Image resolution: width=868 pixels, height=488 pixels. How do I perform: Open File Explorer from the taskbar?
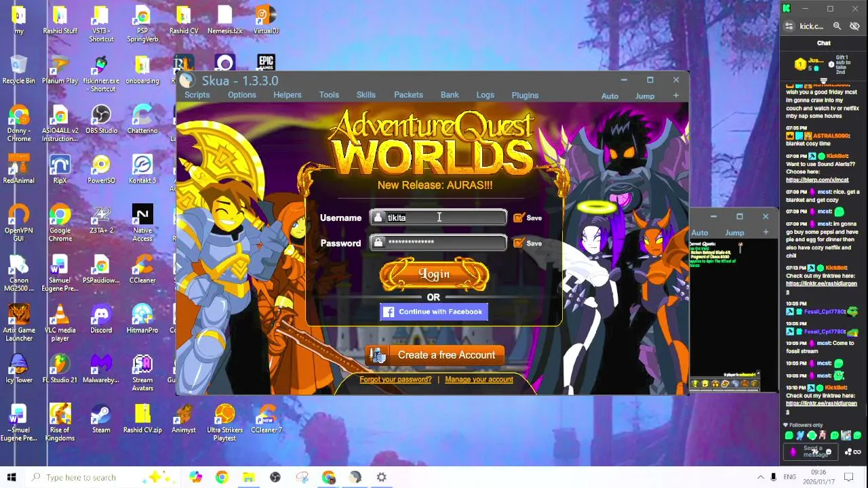pos(248,477)
